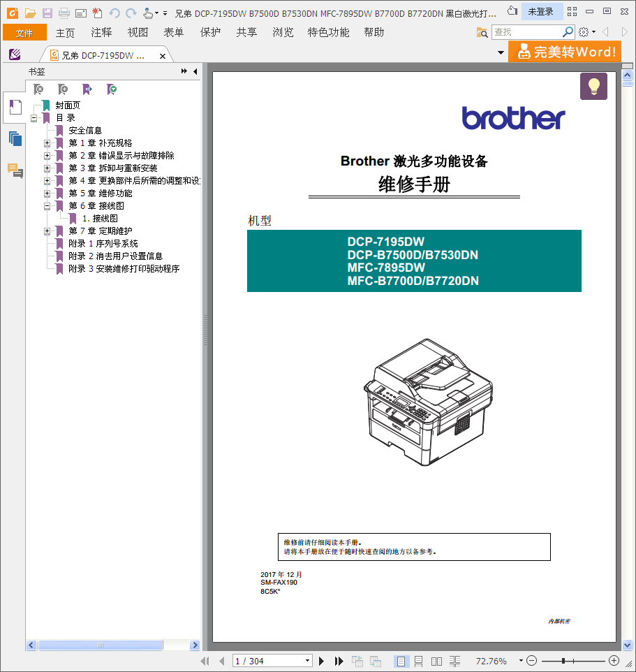Select the 封面页 bookmark
The height and width of the screenshot is (672, 636).
click(68, 105)
